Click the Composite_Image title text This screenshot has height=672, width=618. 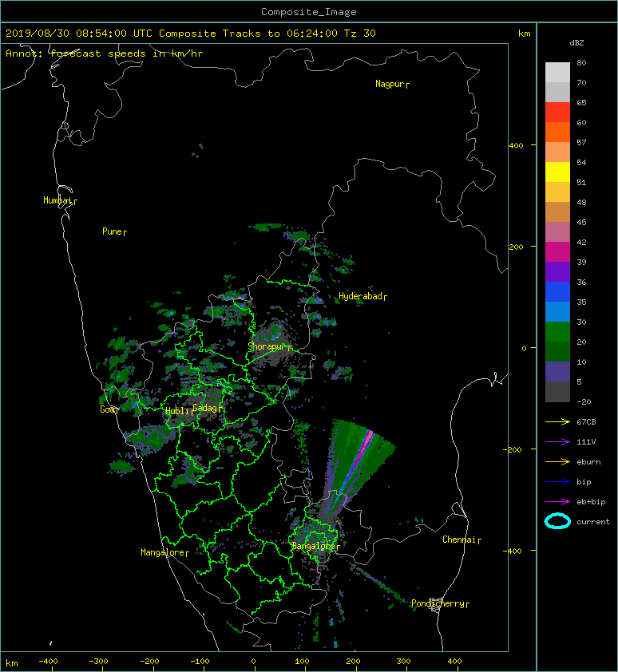pyautogui.click(x=309, y=12)
